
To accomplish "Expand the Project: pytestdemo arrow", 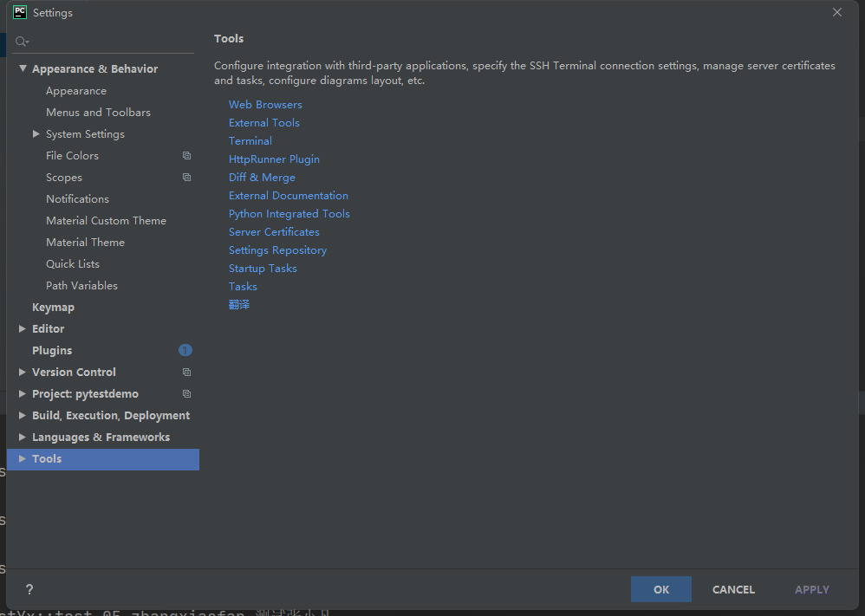I will coord(22,393).
